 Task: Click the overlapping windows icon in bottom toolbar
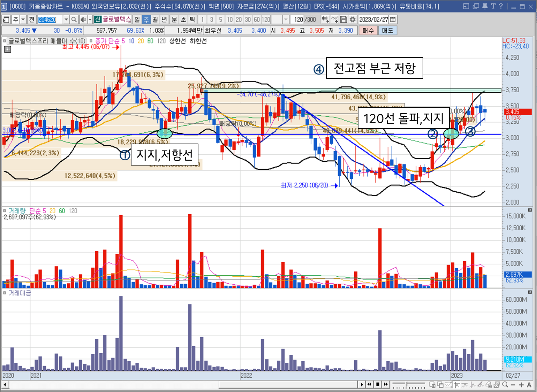click(440, 385)
